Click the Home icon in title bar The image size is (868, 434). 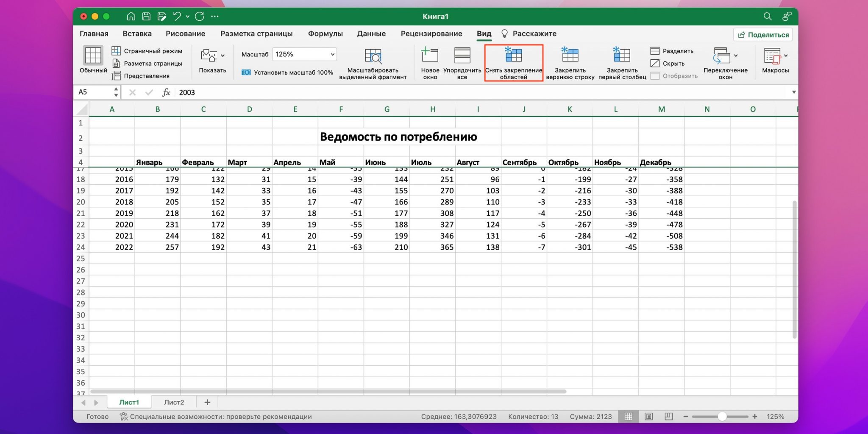coord(131,17)
